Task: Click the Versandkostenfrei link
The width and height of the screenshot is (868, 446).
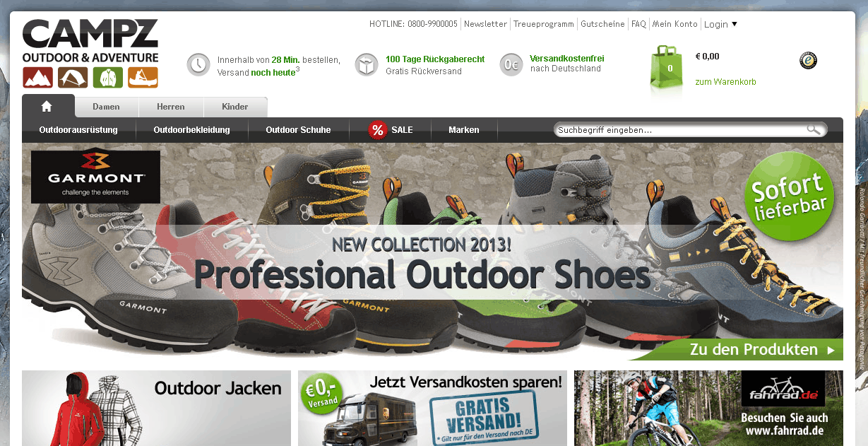Action: click(x=567, y=58)
